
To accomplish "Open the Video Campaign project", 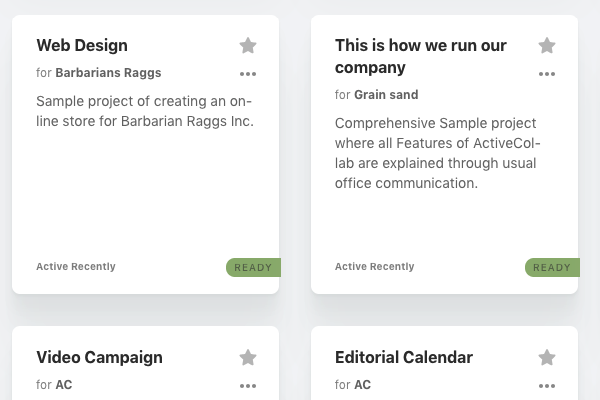I will coord(99,358).
